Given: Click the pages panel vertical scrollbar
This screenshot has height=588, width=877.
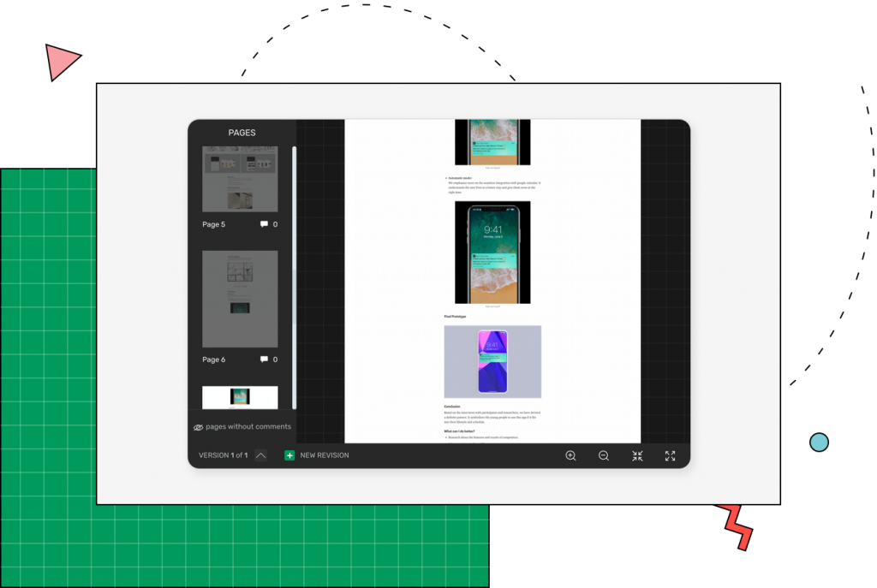Looking at the screenshot, I should [x=294, y=274].
